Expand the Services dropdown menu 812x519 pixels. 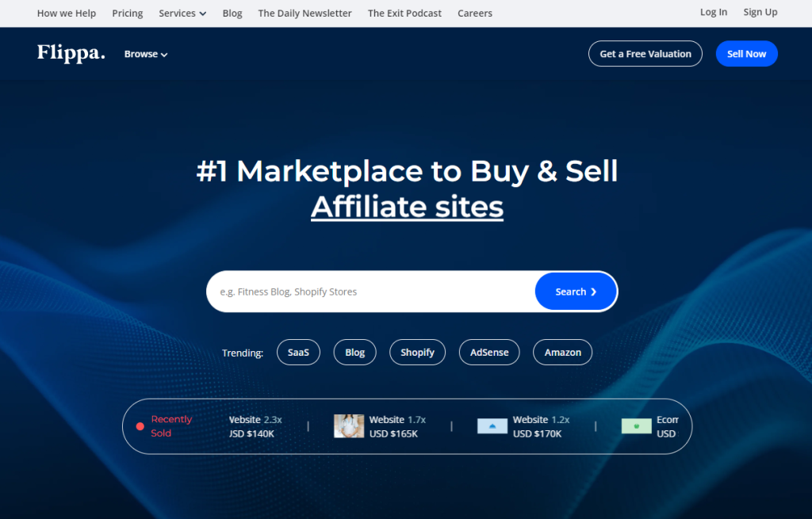click(182, 13)
